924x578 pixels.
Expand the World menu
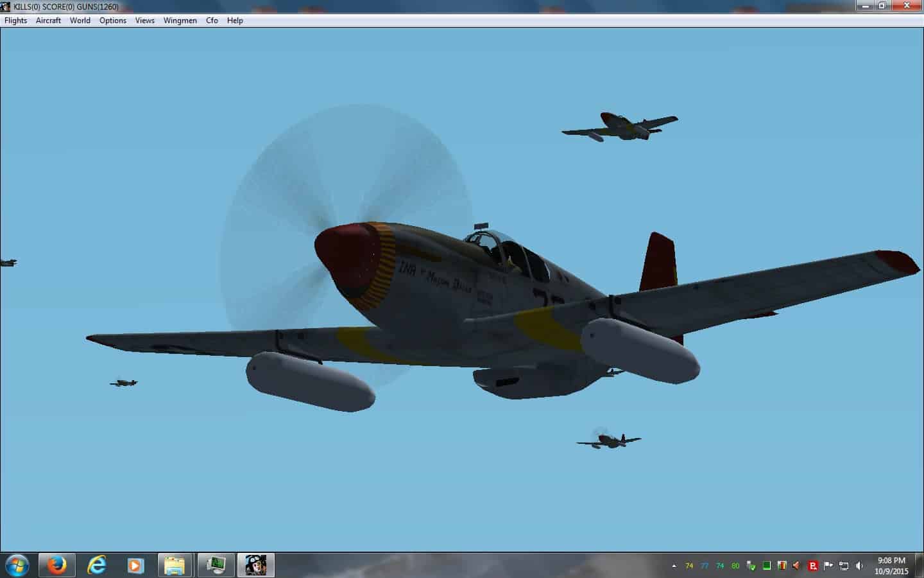coord(80,21)
